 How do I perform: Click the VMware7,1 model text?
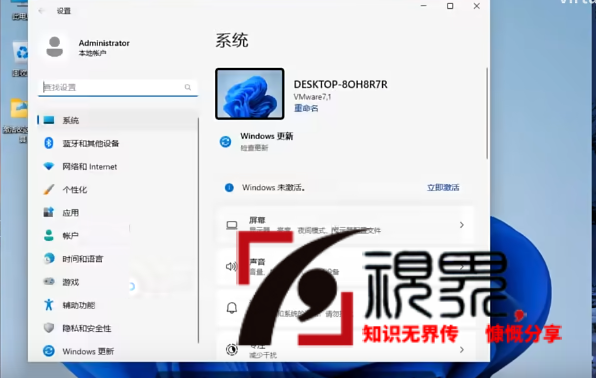click(312, 97)
